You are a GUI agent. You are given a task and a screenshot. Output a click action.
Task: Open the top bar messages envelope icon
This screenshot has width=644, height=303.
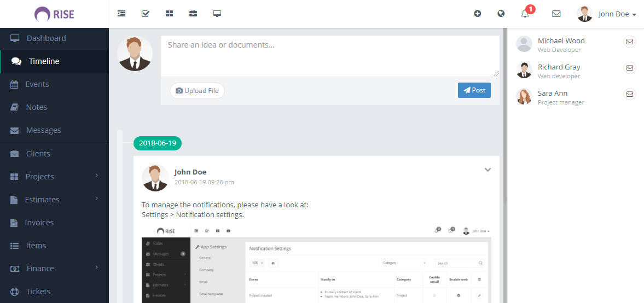[x=556, y=14]
